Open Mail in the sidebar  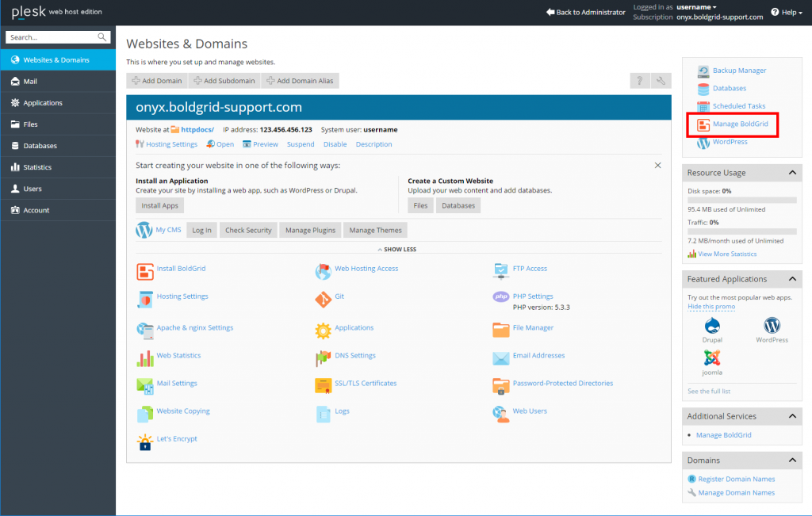58,82
